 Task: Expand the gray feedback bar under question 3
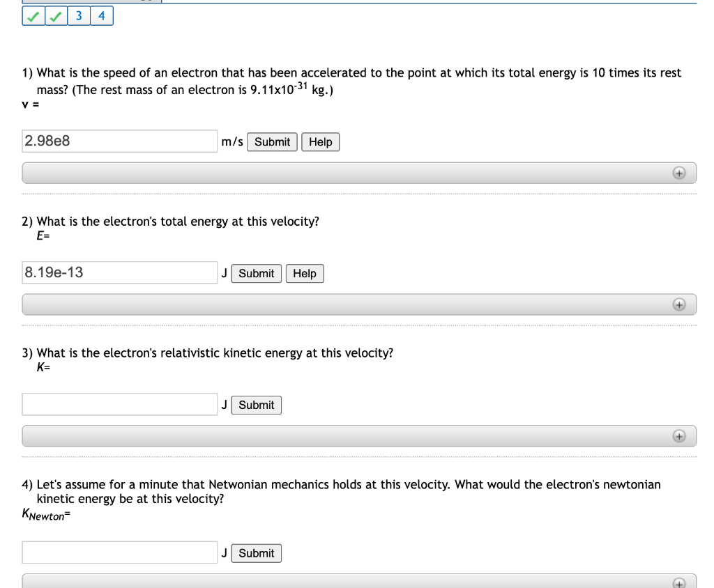coord(359,436)
